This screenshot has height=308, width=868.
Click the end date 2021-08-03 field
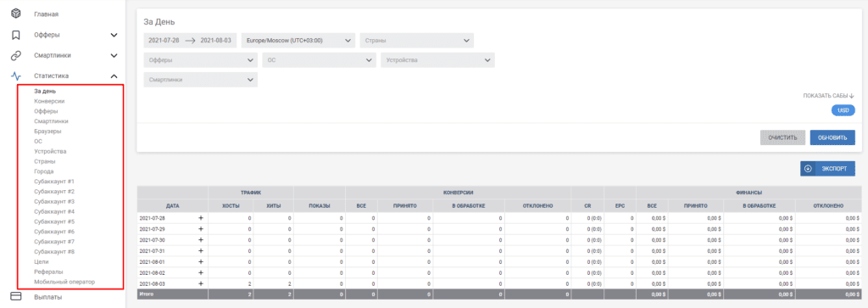(216, 41)
